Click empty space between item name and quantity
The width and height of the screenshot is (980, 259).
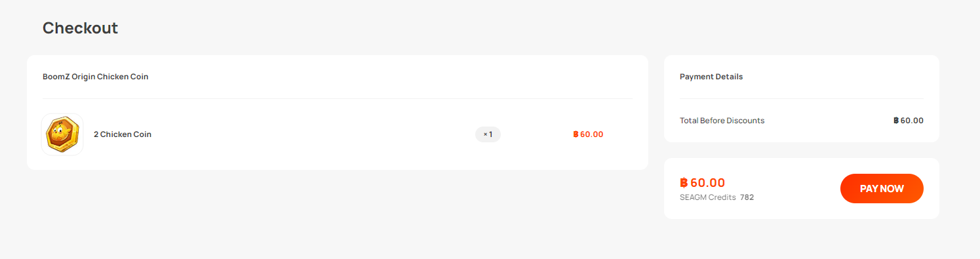[x=313, y=134]
